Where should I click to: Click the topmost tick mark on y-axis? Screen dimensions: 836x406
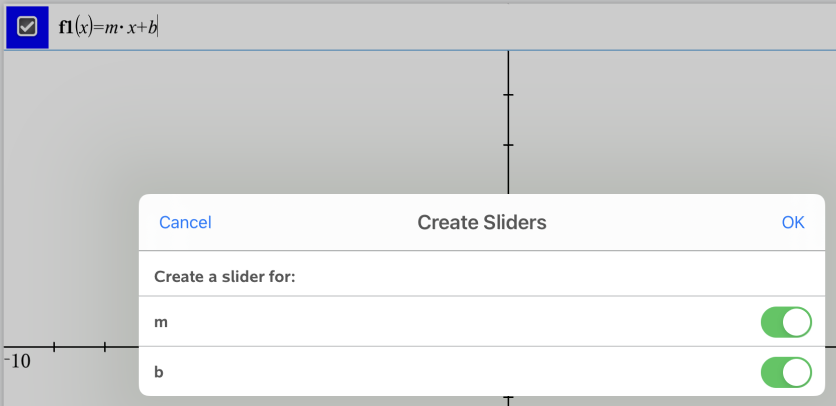508,95
